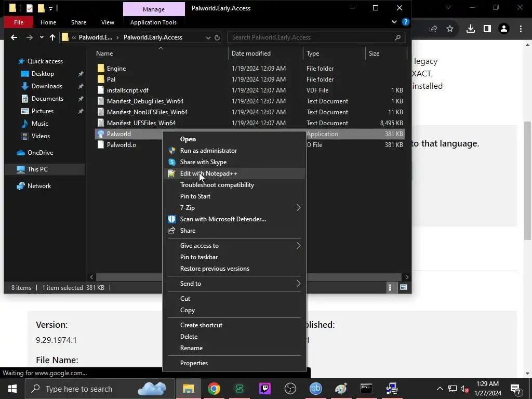Viewport: 532px width, 399px height.
Task: Click the Share arrow icon in context menu
Action: click(171, 230)
